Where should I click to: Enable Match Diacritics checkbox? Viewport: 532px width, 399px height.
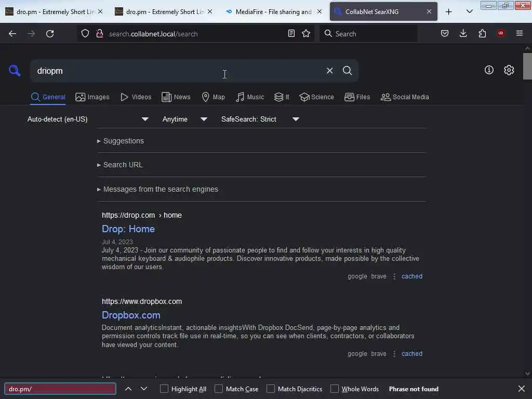coord(270,389)
